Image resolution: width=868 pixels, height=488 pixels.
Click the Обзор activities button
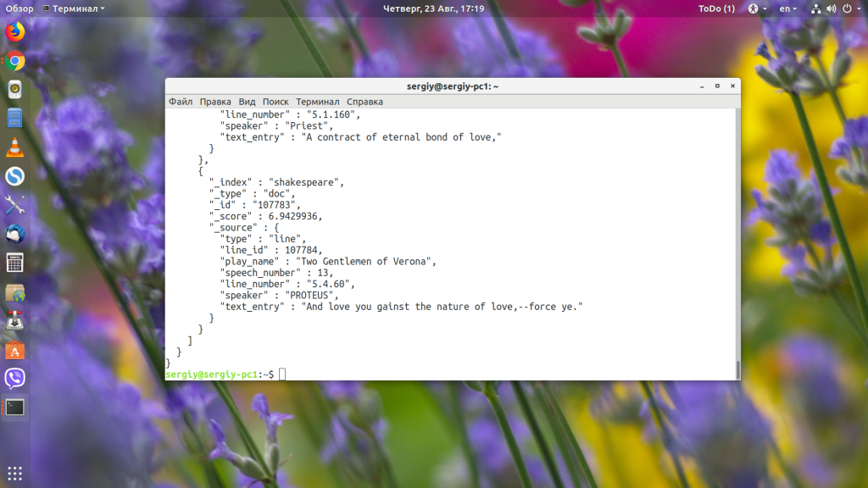point(19,8)
